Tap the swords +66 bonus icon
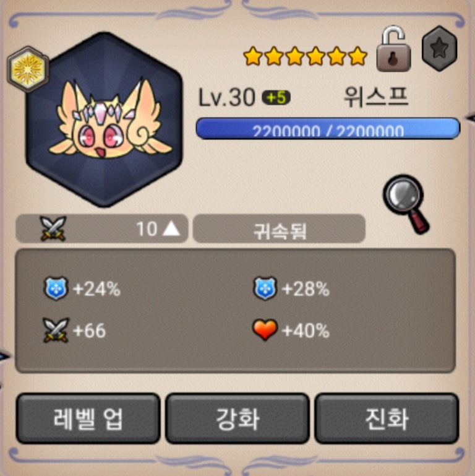The width and height of the screenshot is (475, 476). pyautogui.click(x=56, y=331)
